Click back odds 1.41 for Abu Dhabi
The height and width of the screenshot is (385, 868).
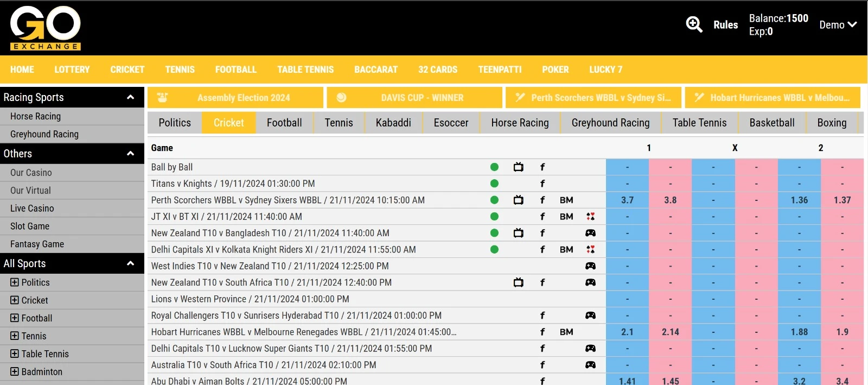coord(627,380)
